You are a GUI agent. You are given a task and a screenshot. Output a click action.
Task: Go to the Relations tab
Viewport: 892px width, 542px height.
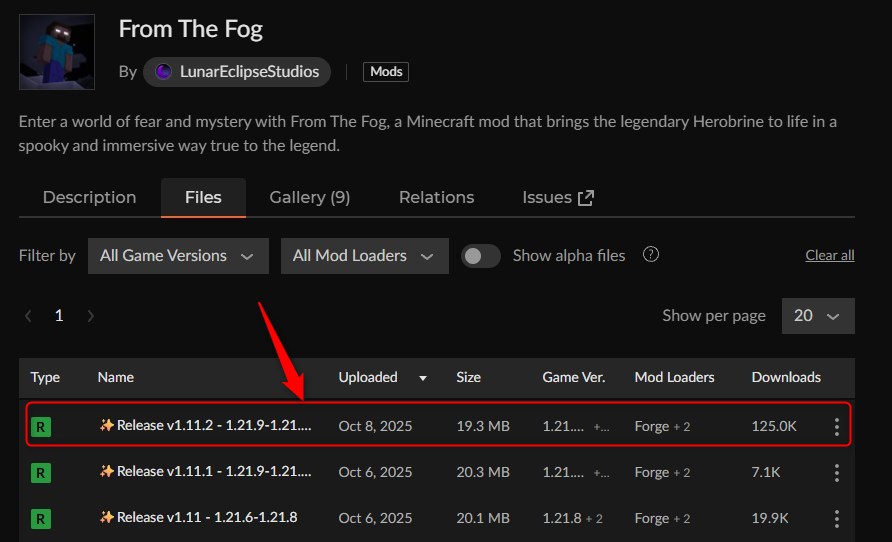click(436, 197)
